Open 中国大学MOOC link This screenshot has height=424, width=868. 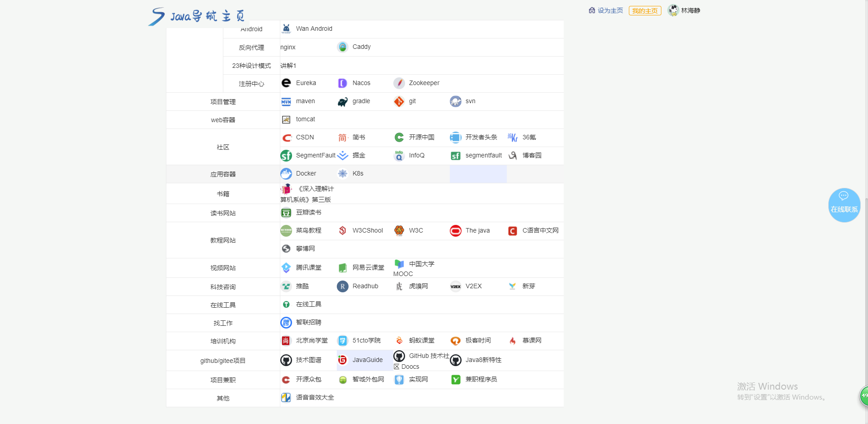tap(414, 268)
